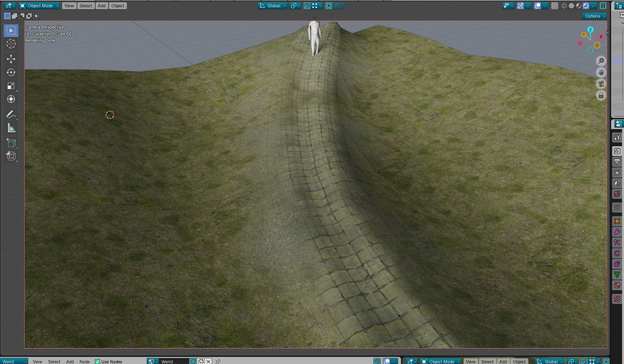Open the Object Data mesh tab
Screen dimensions: 624x364
click(x=617, y=275)
